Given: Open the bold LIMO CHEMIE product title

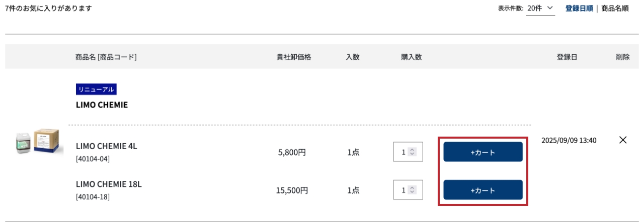Looking at the screenshot, I should pyautogui.click(x=102, y=105).
